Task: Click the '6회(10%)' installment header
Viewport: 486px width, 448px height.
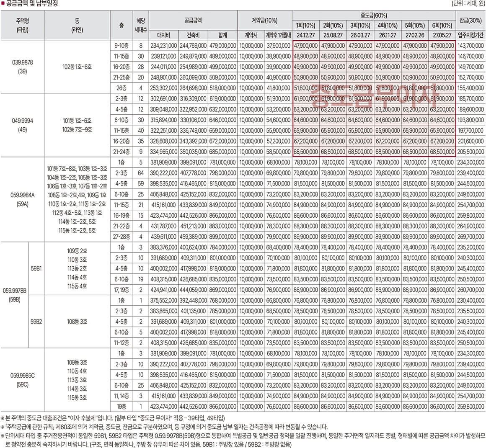Action: pyautogui.click(x=442, y=26)
